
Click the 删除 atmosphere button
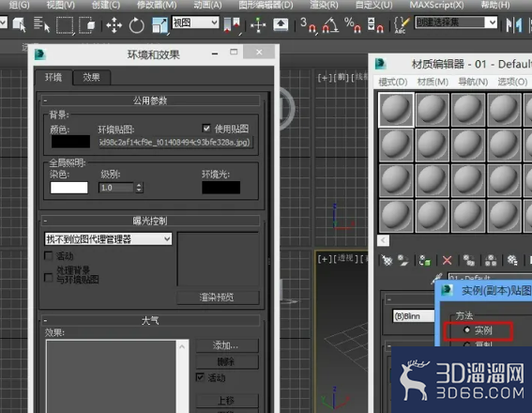coord(227,361)
